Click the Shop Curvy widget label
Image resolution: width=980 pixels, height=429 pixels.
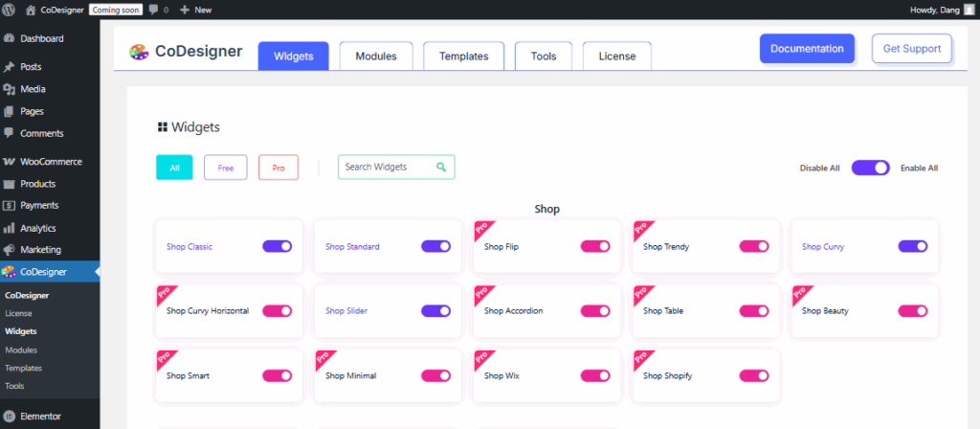click(x=822, y=247)
